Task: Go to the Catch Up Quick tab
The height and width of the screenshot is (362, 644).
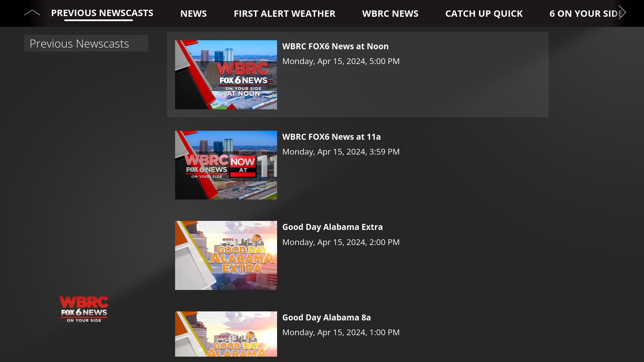Action: [x=484, y=13]
